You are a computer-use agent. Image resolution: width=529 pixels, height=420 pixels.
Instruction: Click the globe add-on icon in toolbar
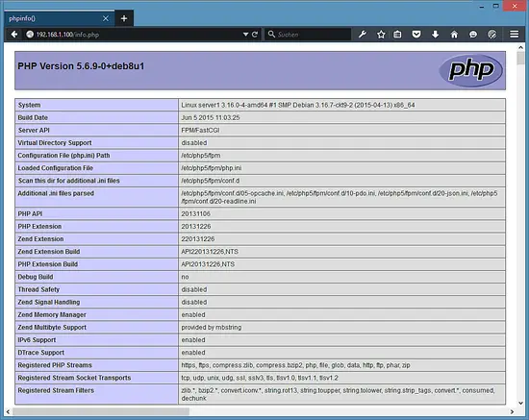point(491,34)
